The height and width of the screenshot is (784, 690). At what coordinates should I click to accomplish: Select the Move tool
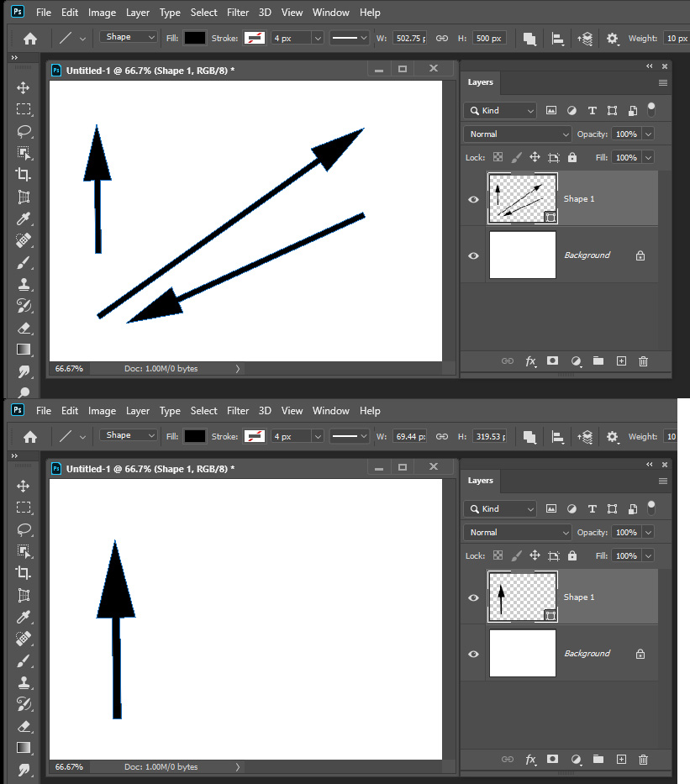pos(23,87)
